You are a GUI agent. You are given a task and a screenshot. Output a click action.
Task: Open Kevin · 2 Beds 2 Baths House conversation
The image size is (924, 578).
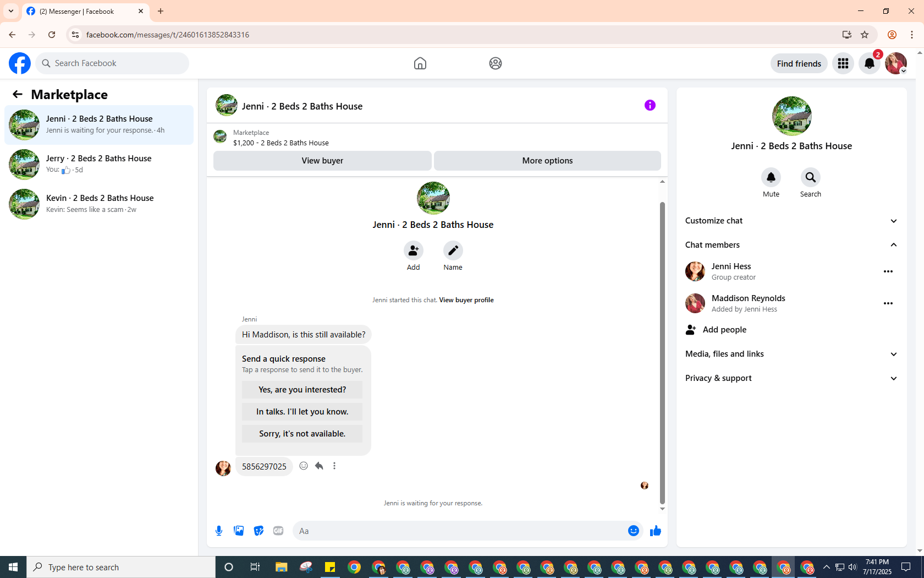click(x=99, y=204)
